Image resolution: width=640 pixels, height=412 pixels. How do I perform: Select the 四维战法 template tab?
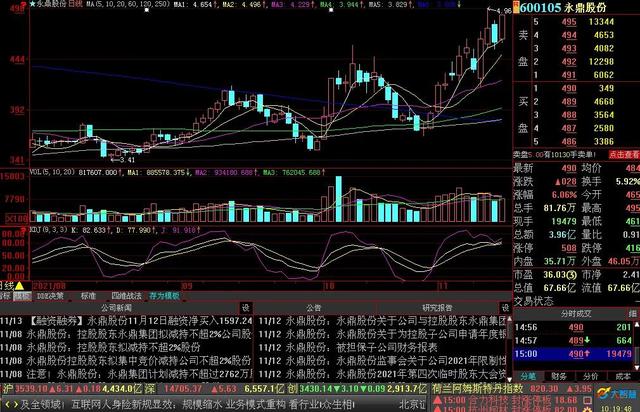(126, 296)
